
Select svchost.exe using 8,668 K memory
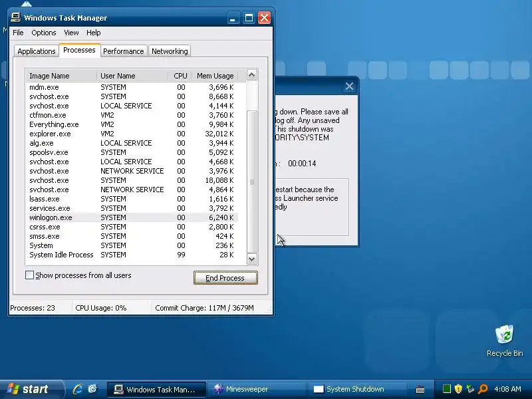(x=132, y=96)
